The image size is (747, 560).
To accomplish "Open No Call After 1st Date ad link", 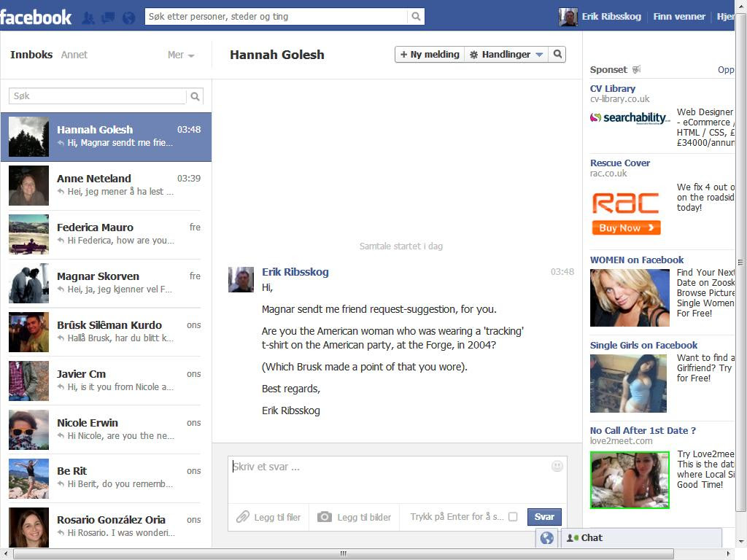I will pyautogui.click(x=643, y=430).
